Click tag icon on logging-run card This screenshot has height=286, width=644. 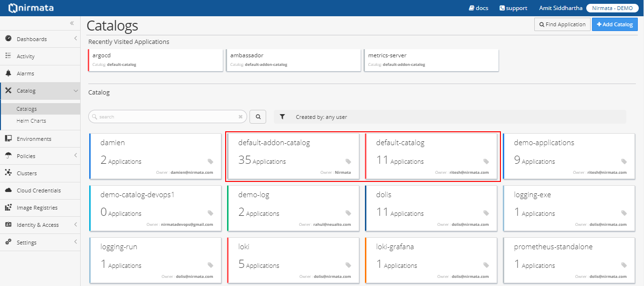[x=210, y=265]
